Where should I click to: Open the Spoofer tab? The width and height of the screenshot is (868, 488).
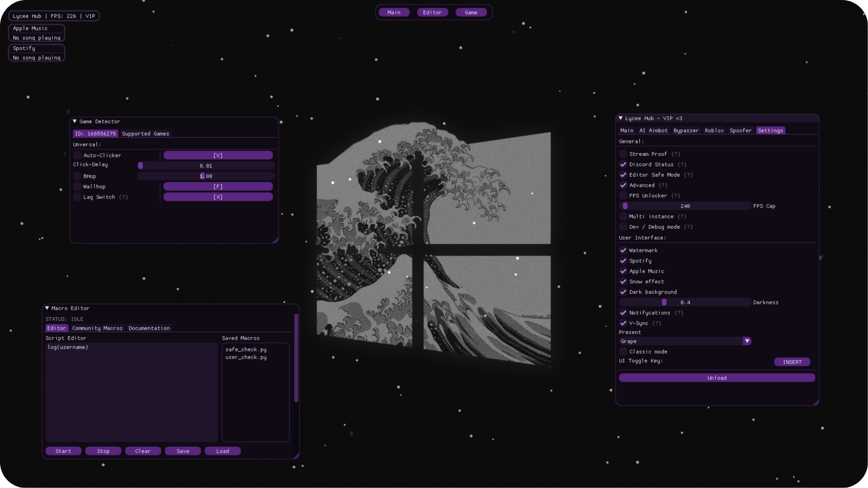(740, 130)
